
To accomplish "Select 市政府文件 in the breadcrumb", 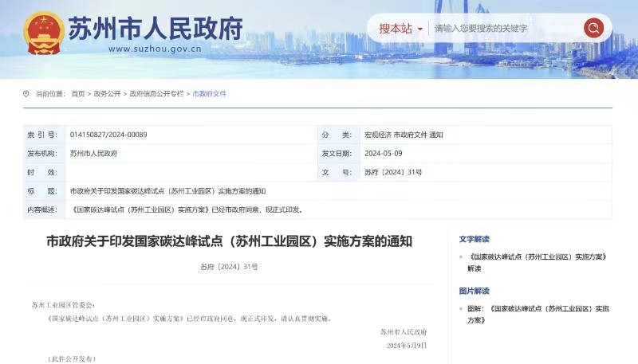I will [209, 94].
